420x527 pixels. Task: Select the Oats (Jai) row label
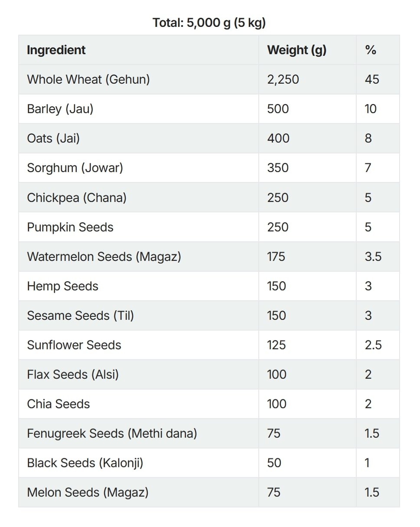pos(53,138)
